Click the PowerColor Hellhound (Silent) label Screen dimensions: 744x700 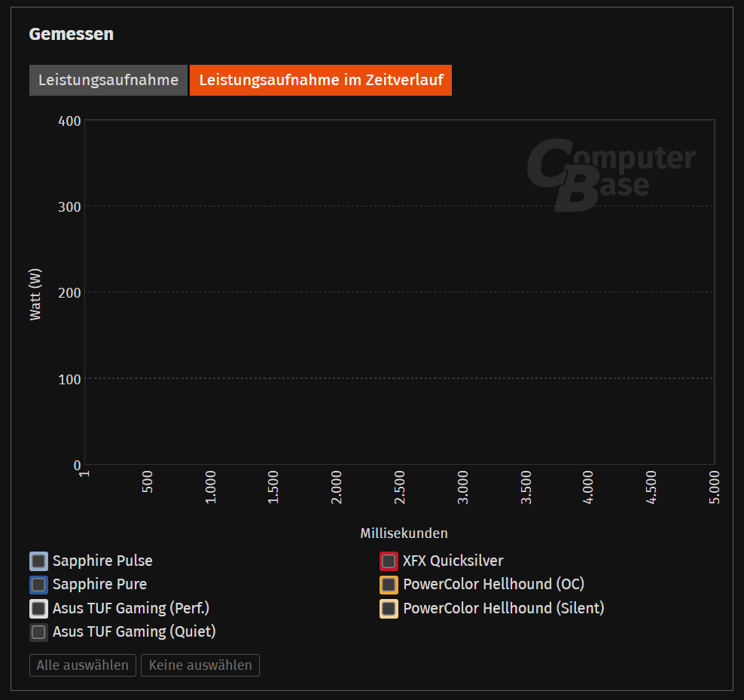point(504,608)
